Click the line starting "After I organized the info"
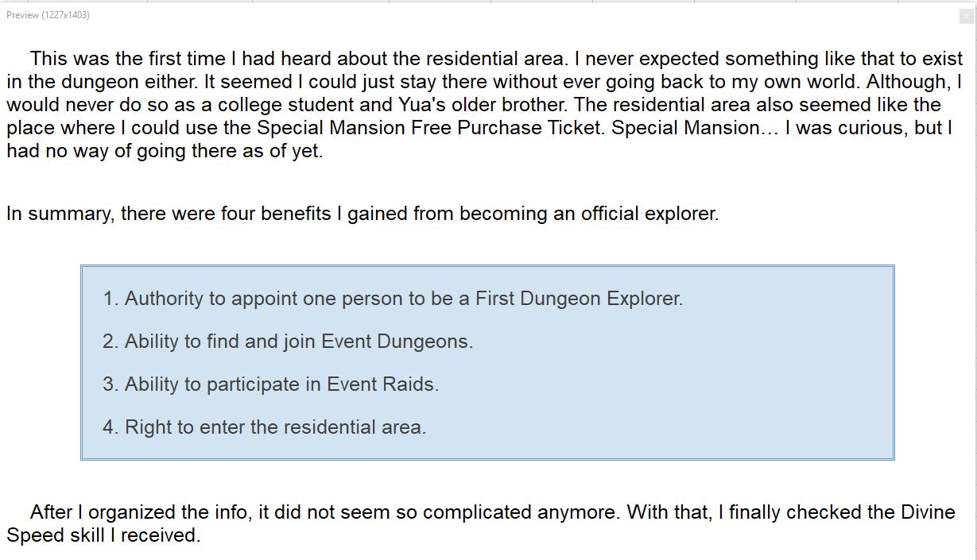Image resolution: width=977 pixels, height=560 pixels. click(491, 512)
